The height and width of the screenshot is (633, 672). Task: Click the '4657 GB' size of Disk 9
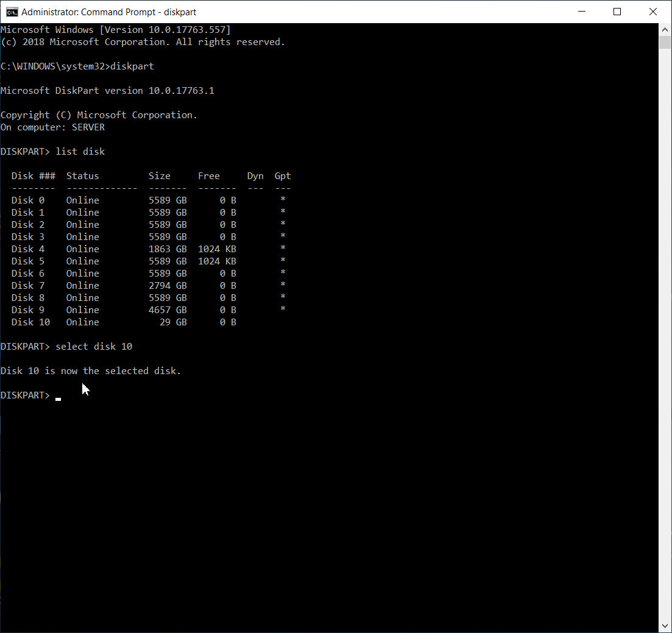click(168, 310)
